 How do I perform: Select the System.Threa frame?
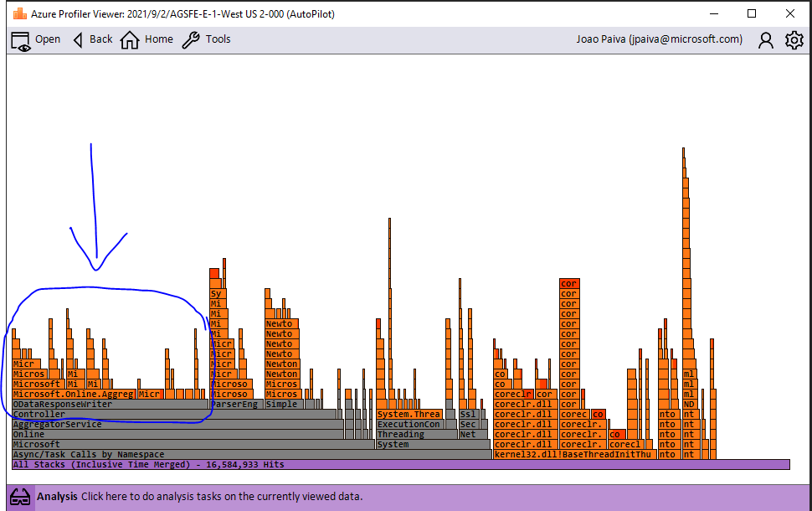coord(409,414)
